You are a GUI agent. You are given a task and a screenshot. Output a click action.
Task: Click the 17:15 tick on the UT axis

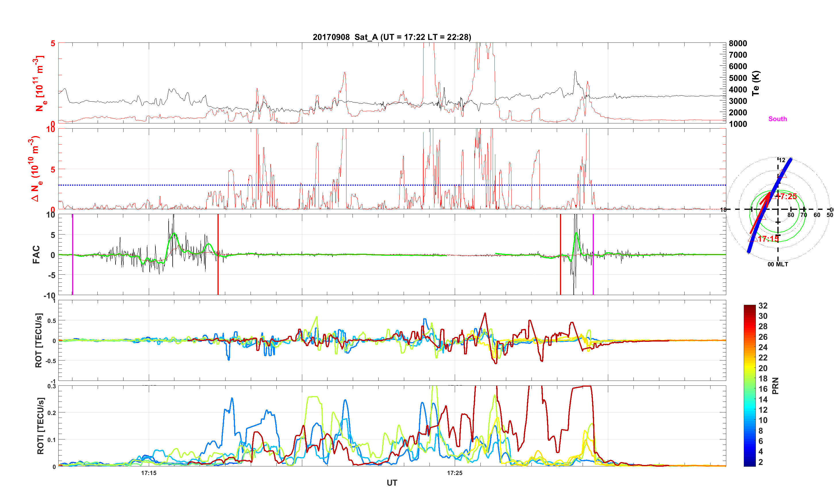pyautogui.click(x=149, y=473)
